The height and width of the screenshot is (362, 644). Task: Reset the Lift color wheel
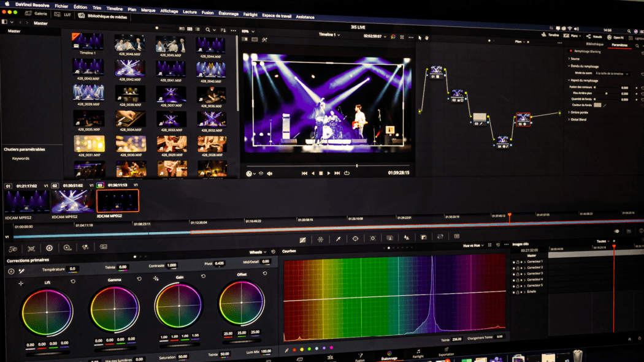point(73,282)
